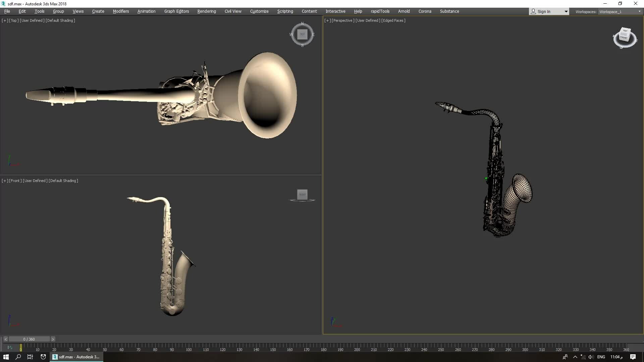Viewport: 644px width, 362px height.
Task: Switch keyboard language via the ENG indicator
Action: [x=601, y=357]
